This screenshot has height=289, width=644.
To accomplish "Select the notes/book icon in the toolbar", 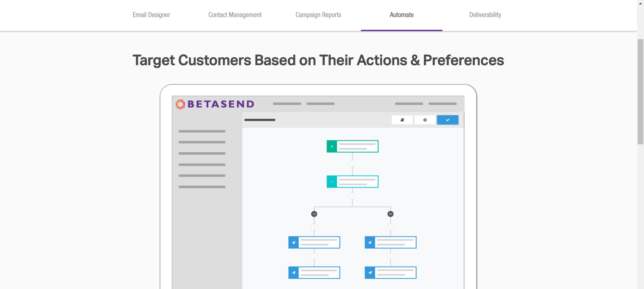I will tap(402, 120).
